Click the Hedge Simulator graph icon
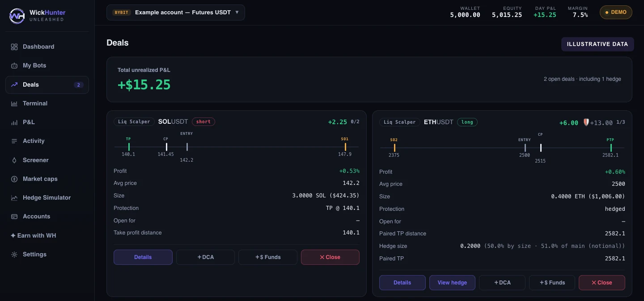The image size is (644, 301). [x=14, y=198]
